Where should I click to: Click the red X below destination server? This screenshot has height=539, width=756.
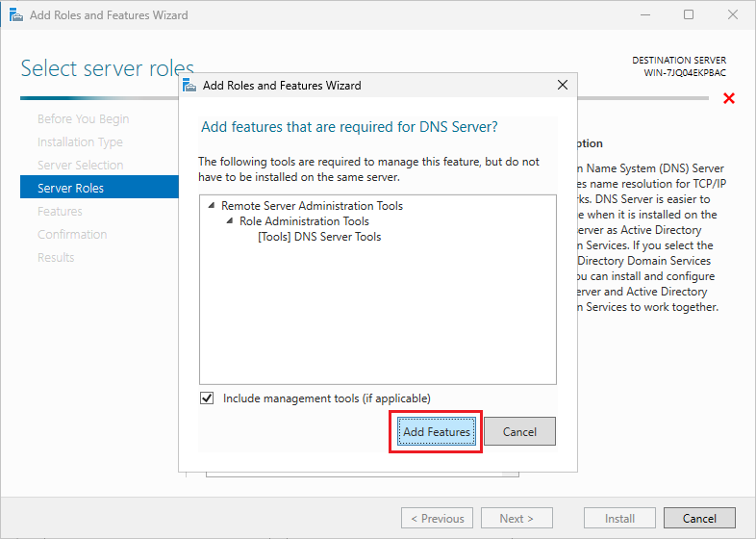click(729, 98)
